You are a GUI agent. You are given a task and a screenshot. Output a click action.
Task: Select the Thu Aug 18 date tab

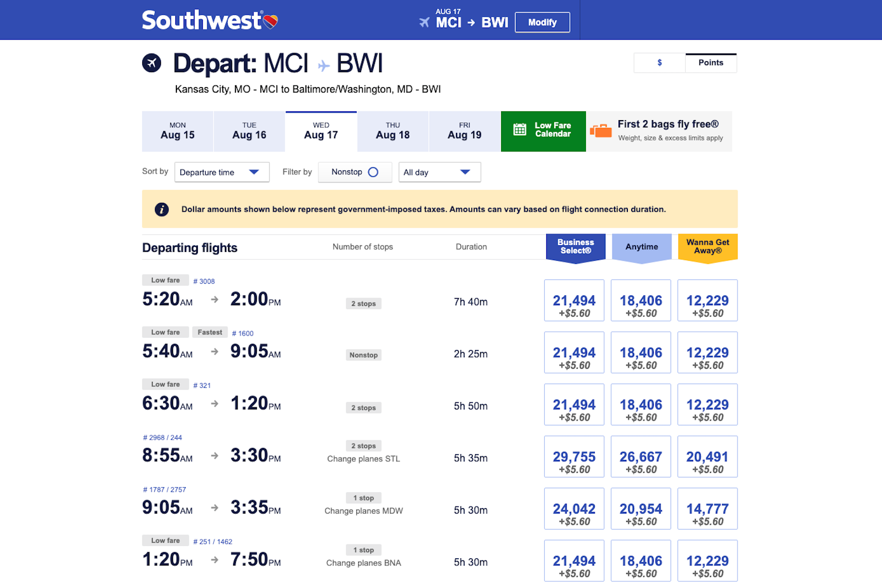click(x=393, y=131)
